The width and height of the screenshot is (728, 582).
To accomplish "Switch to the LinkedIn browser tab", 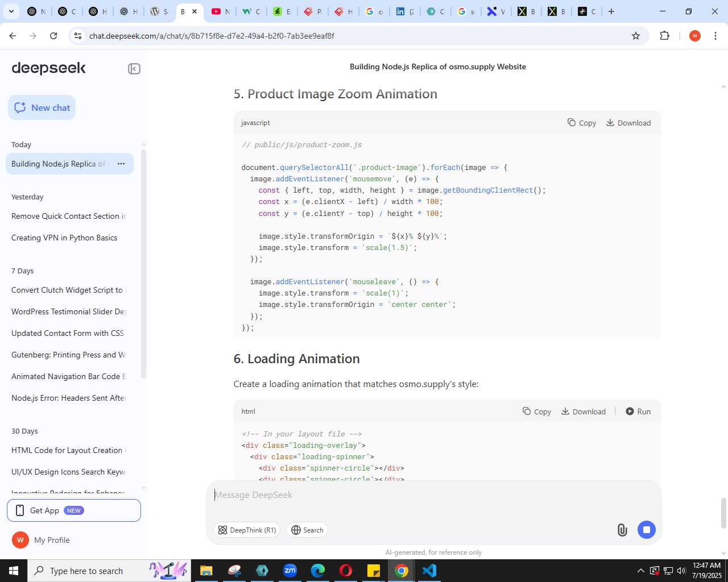I will [x=404, y=11].
